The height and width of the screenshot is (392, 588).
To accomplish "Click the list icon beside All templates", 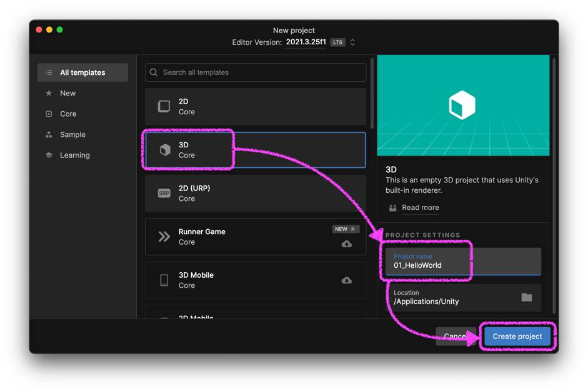I will (x=49, y=72).
